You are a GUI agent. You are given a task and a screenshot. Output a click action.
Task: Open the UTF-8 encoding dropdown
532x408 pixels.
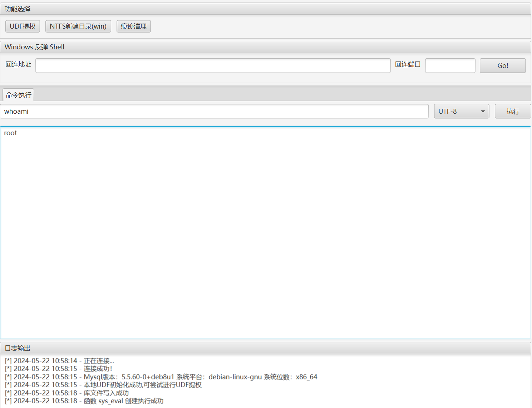(x=461, y=112)
